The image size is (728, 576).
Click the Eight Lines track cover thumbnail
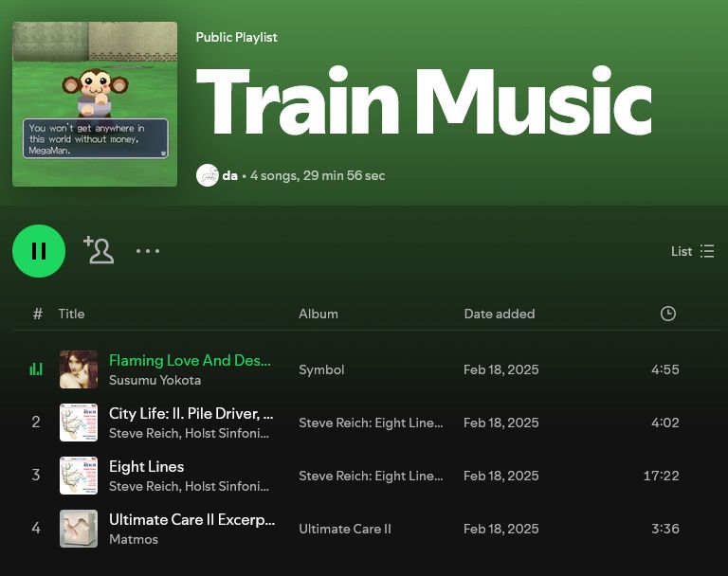tap(79, 476)
